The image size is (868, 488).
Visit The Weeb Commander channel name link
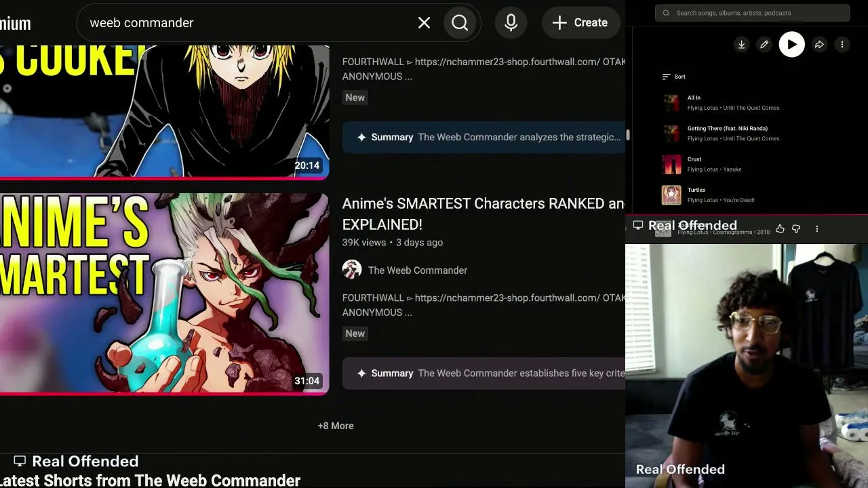(x=418, y=270)
